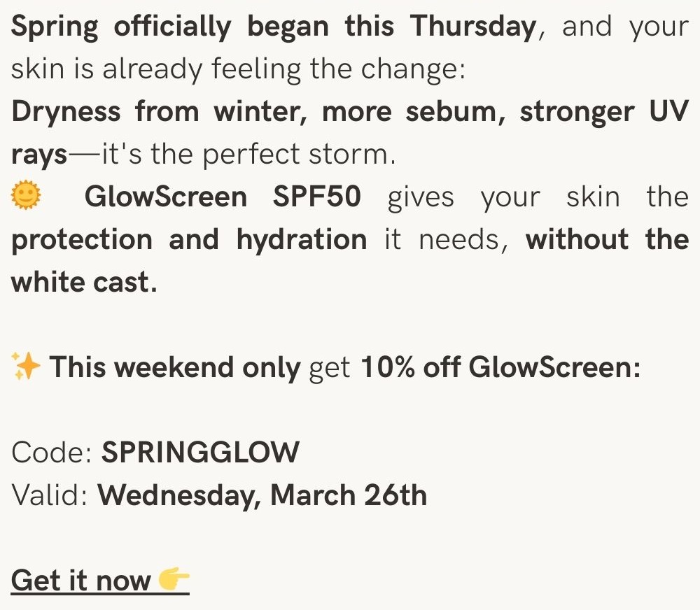Click the pointing hand emoji
This screenshot has height=610, width=700.
pyautogui.click(x=174, y=579)
